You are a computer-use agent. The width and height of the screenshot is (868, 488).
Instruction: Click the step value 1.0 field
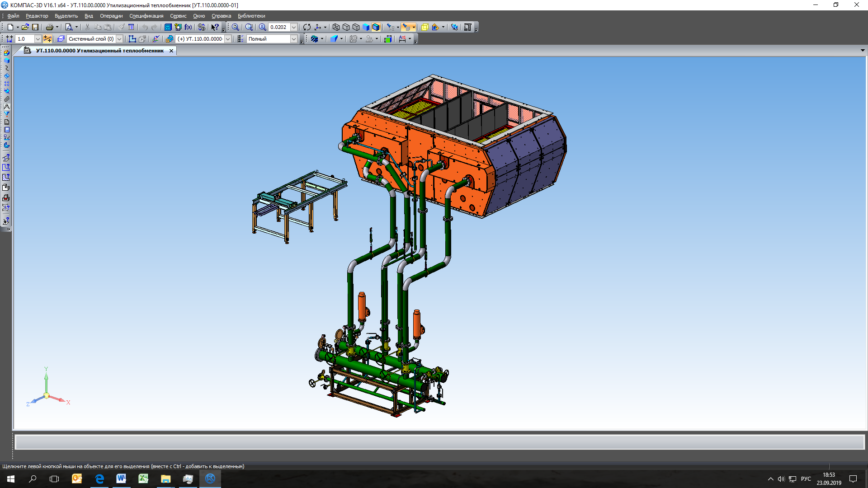pyautogui.click(x=25, y=39)
